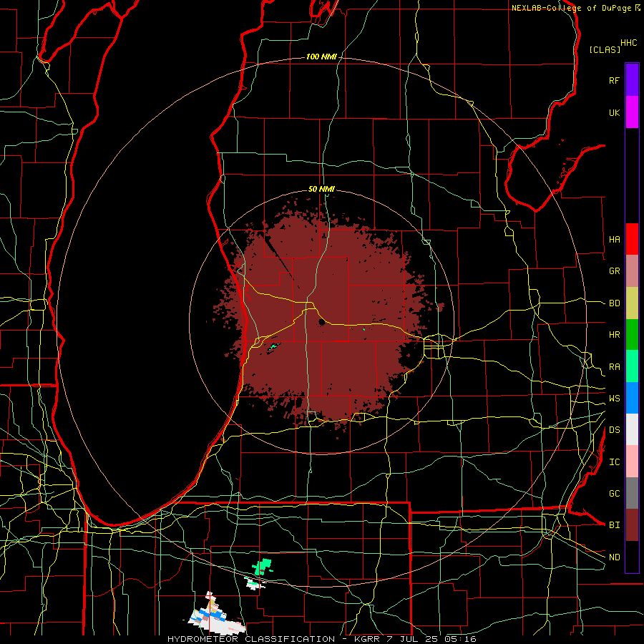This screenshot has width=644, height=644.
Task: Click the 50 NMI range ring label
Action: pos(321,189)
